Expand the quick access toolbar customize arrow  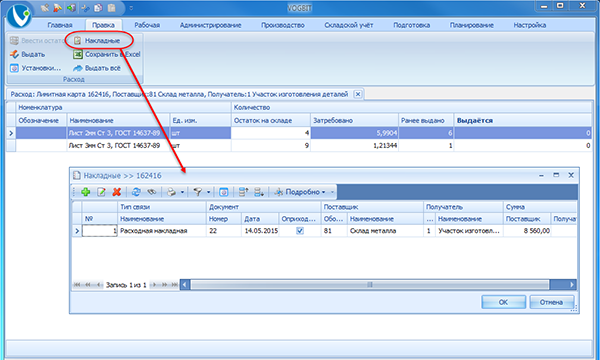(x=131, y=8)
